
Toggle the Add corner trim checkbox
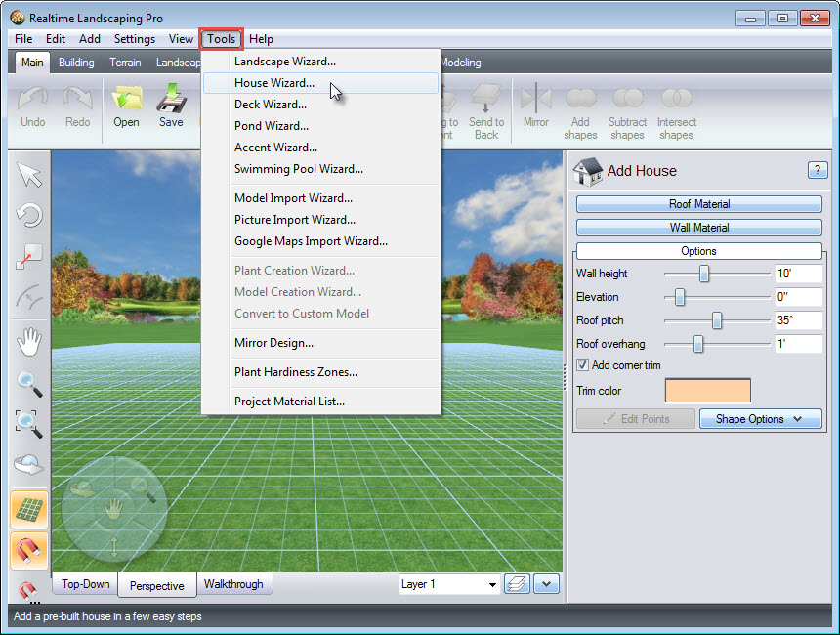[582, 365]
